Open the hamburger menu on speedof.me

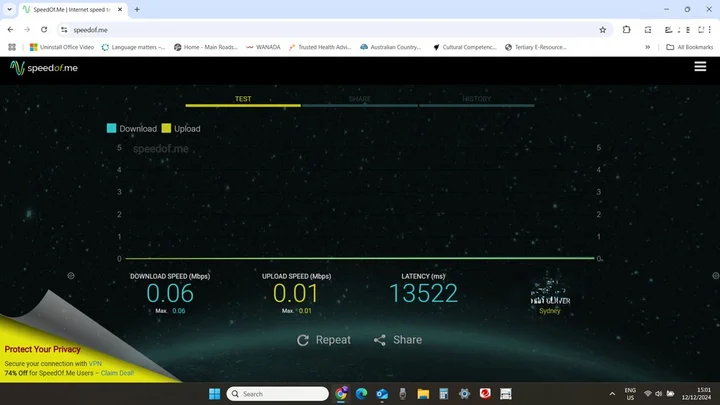(700, 67)
